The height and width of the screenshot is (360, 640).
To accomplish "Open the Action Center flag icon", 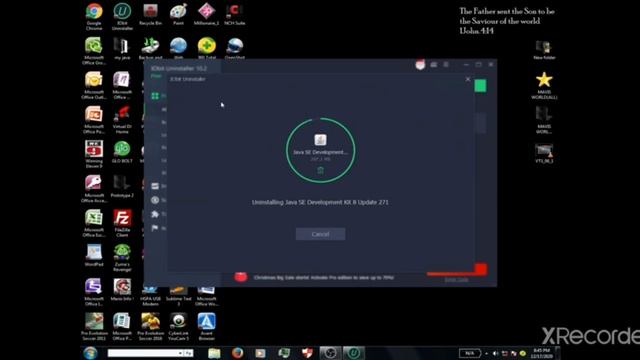I will [155, 228].
